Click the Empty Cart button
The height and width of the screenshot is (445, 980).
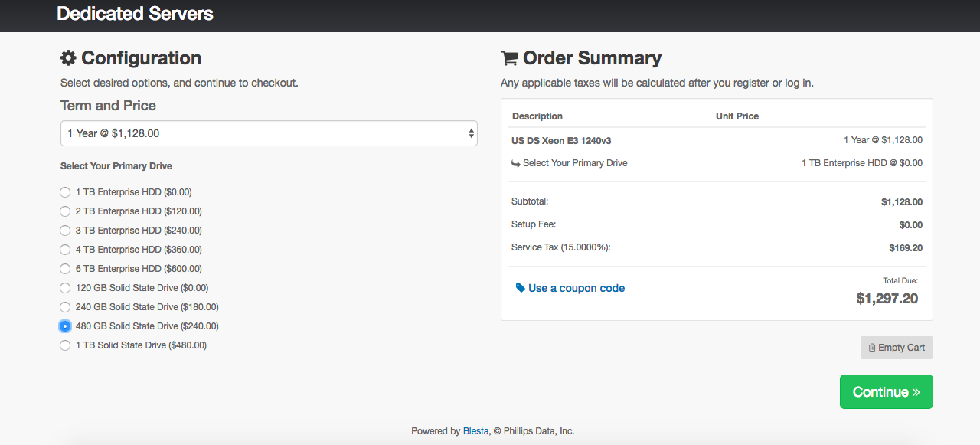pyautogui.click(x=897, y=348)
